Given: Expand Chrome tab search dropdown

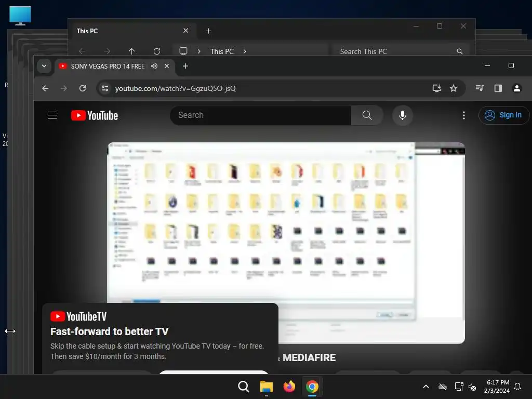Looking at the screenshot, I should [44, 66].
